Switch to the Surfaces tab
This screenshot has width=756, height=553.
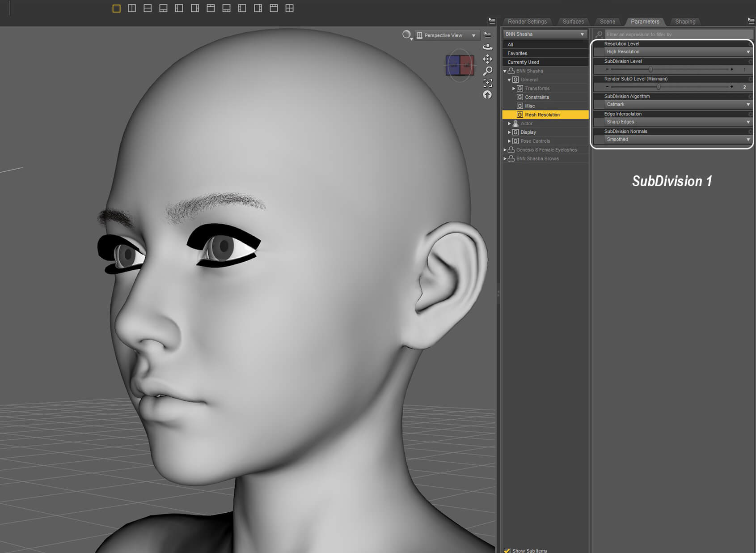(573, 21)
